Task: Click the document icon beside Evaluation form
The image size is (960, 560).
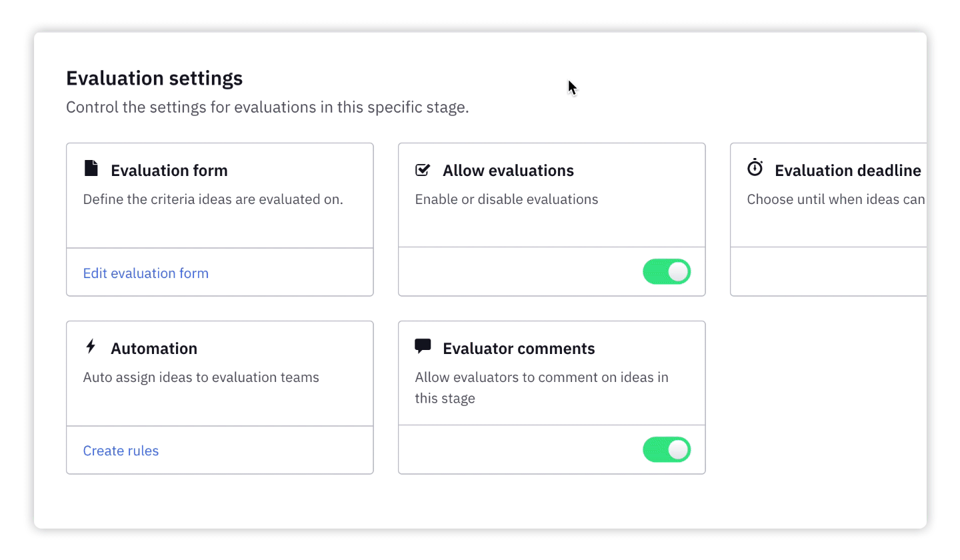Action: click(91, 169)
